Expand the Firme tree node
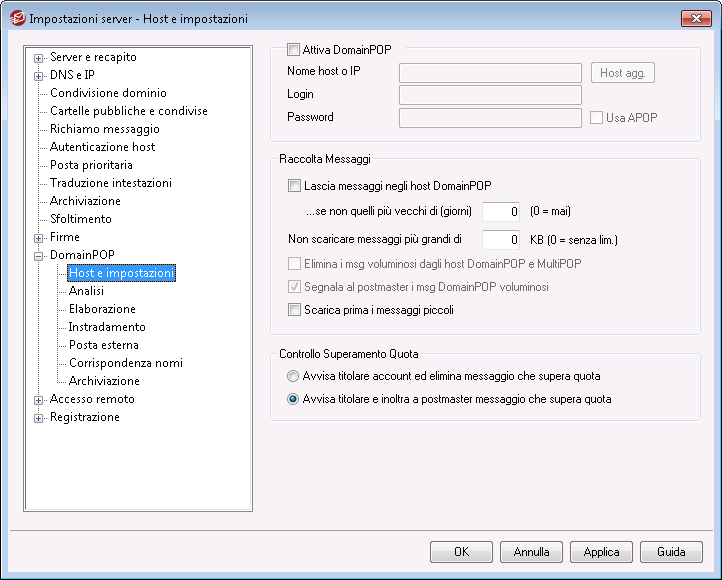Viewport: 722px width, 580px height. (x=39, y=238)
